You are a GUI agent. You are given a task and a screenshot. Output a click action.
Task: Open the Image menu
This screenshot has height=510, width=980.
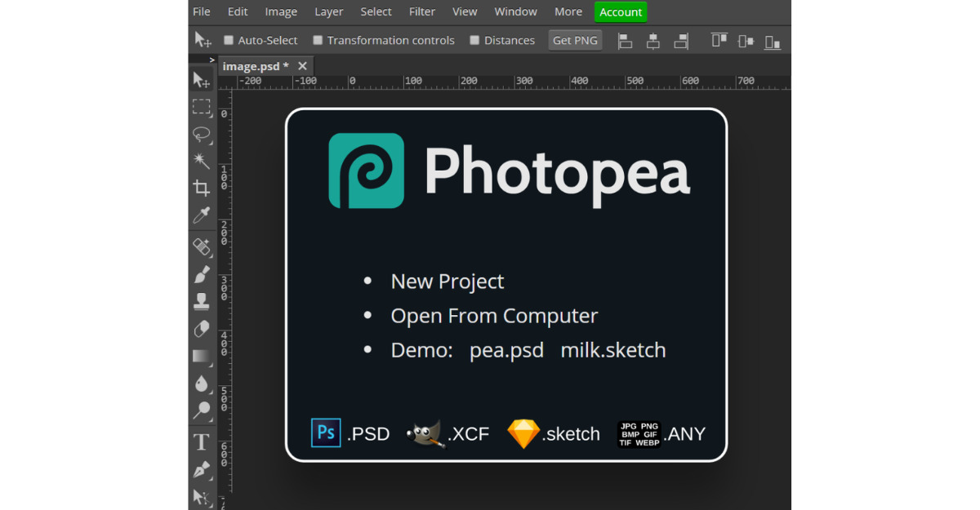pyautogui.click(x=281, y=11)
